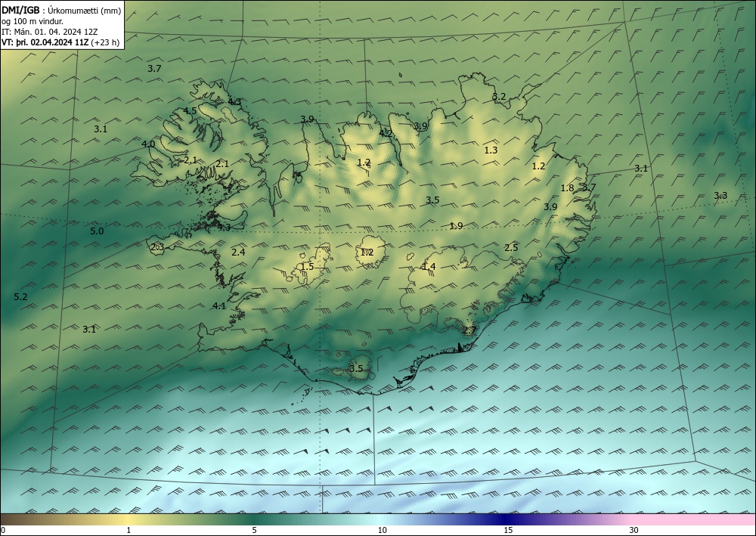Click the 3.3 value on the map

click(720, 195)
